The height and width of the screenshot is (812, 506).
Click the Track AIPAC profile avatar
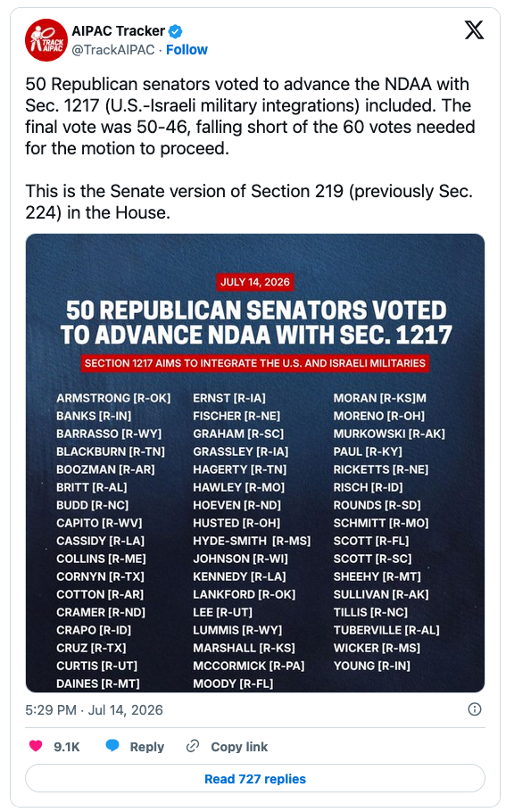tap(46, 40)
